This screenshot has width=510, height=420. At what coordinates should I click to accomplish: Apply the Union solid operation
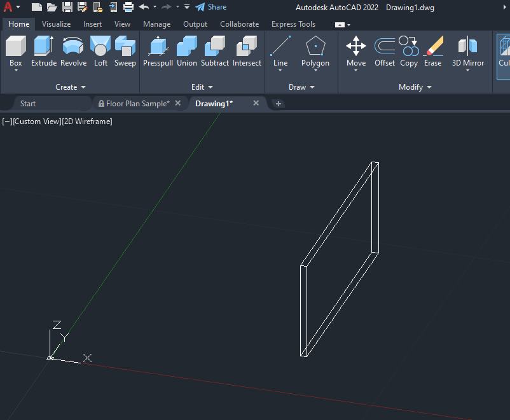[187, 51]
